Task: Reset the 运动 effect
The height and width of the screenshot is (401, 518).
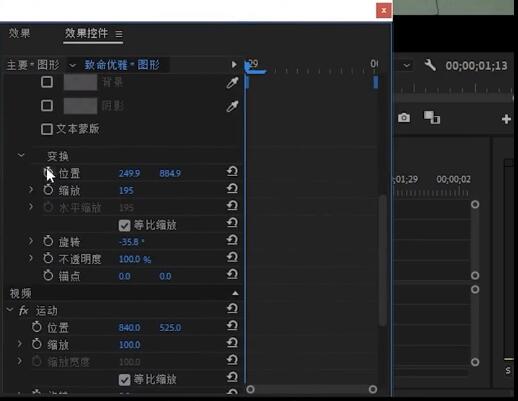Action: 232,308
